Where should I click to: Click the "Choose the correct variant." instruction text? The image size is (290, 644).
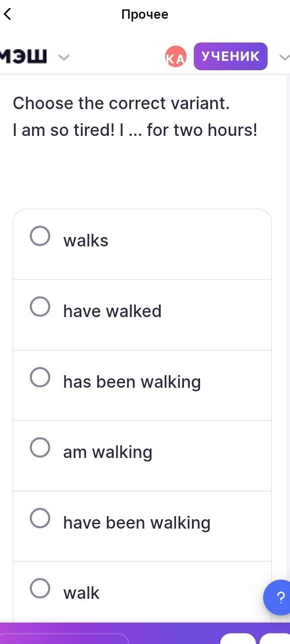121,103
